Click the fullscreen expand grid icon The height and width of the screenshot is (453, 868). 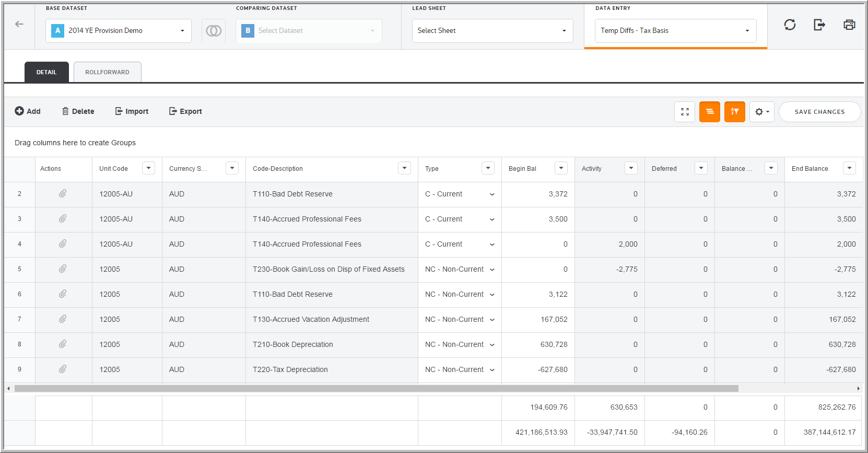[685, 112]
